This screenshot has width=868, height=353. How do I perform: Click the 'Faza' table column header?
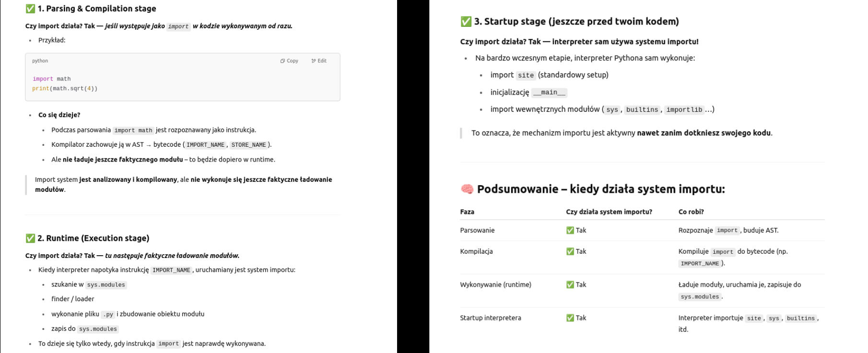467,212
